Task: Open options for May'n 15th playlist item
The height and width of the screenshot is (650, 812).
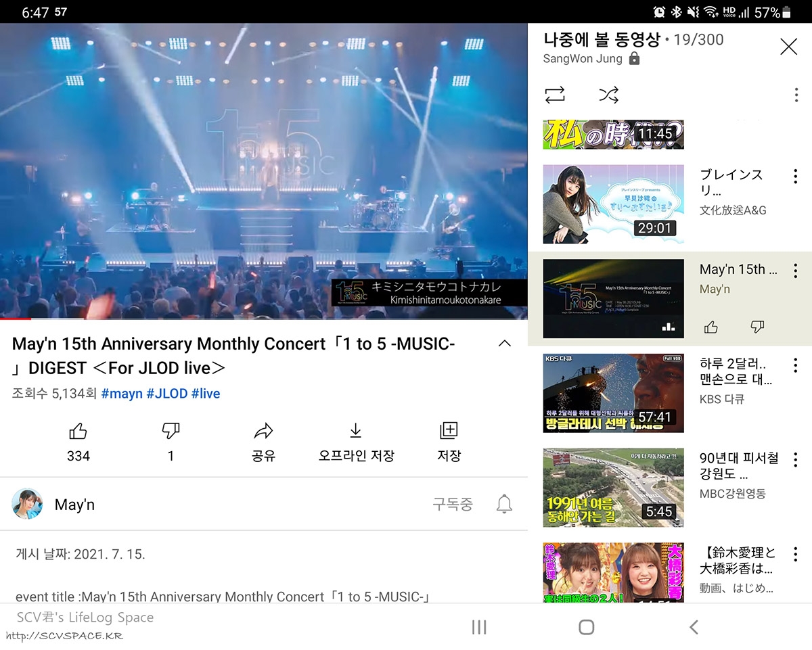Action: [x=795, y=271]
